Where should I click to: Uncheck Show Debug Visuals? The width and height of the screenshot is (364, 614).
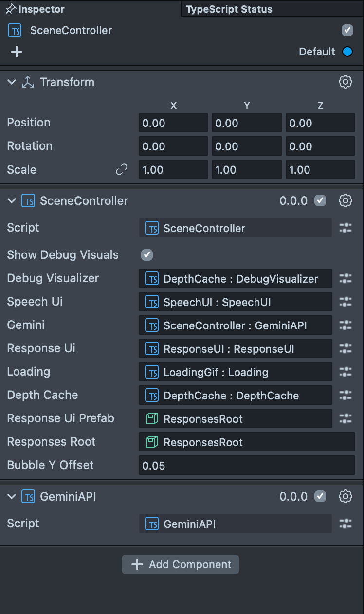146,255
